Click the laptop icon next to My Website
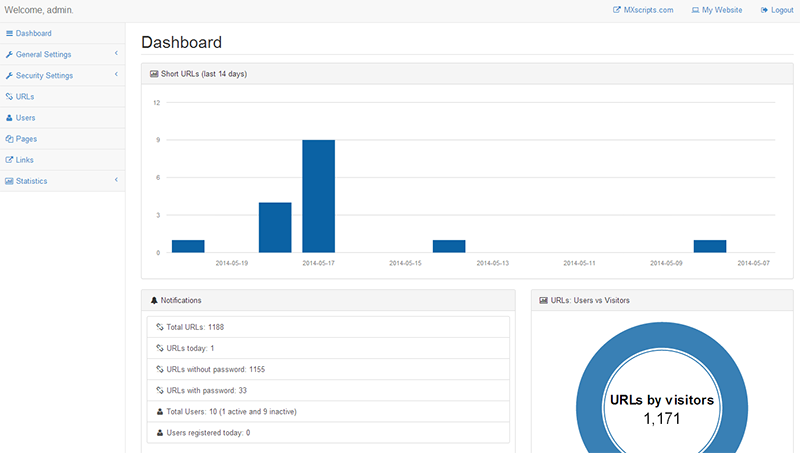This screenshot has height=453, width=800. (x=695, y=10)
